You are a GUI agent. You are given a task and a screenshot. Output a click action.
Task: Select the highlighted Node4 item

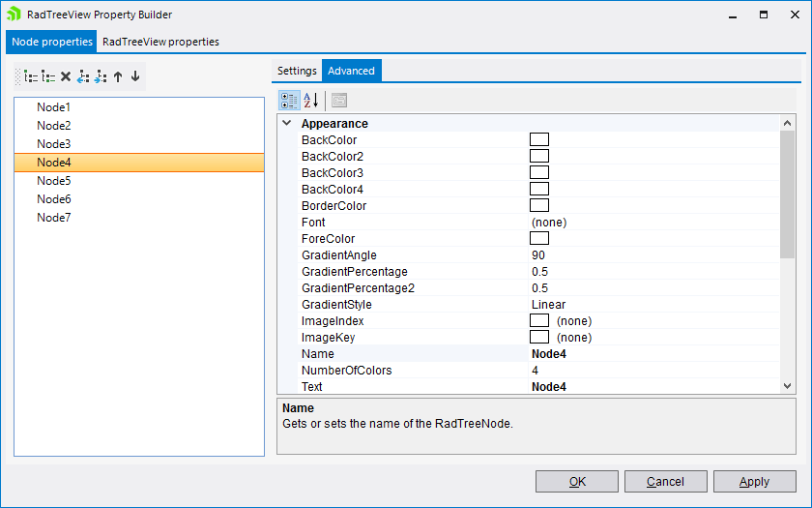tap(139, 163)
